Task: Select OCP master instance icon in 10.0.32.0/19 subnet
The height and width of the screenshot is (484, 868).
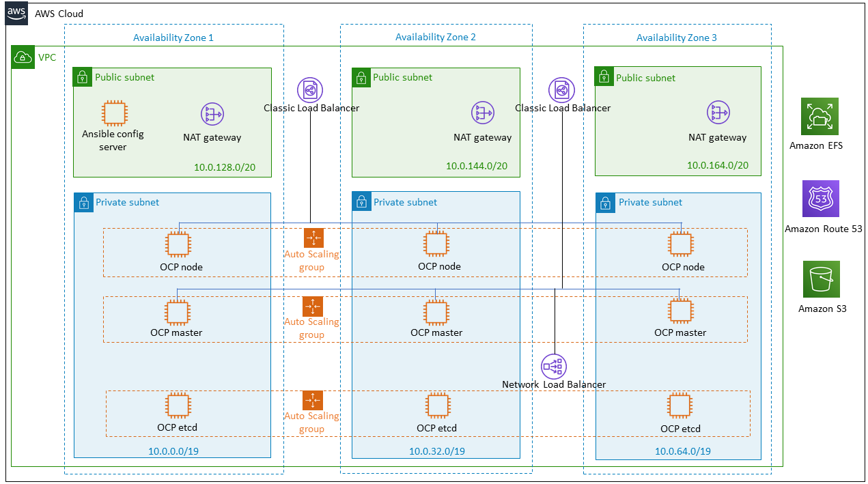Action: pos(436,312)
